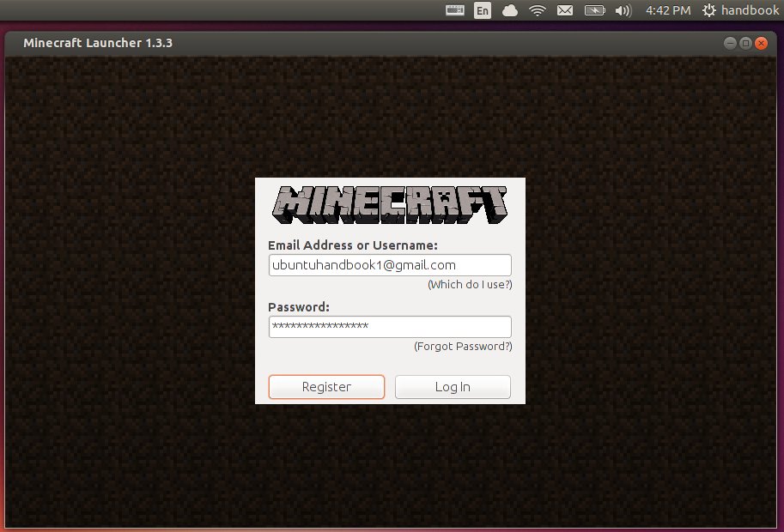Open the keyboard indicator in top panel
The width and height of the screenshot is (784, 532).
point(454,10)
